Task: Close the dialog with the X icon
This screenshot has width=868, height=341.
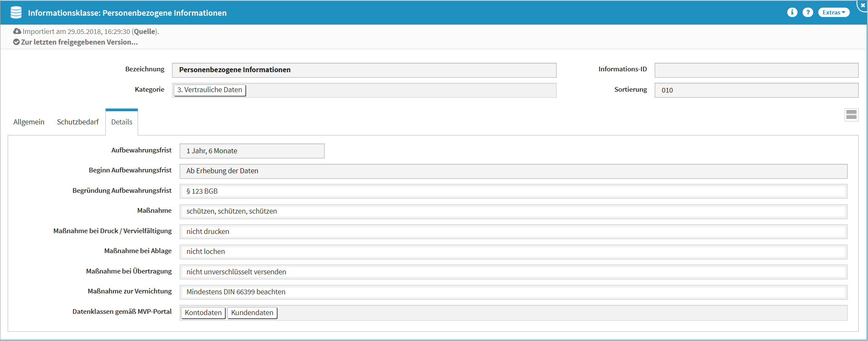Action: (x=862, y=5)
